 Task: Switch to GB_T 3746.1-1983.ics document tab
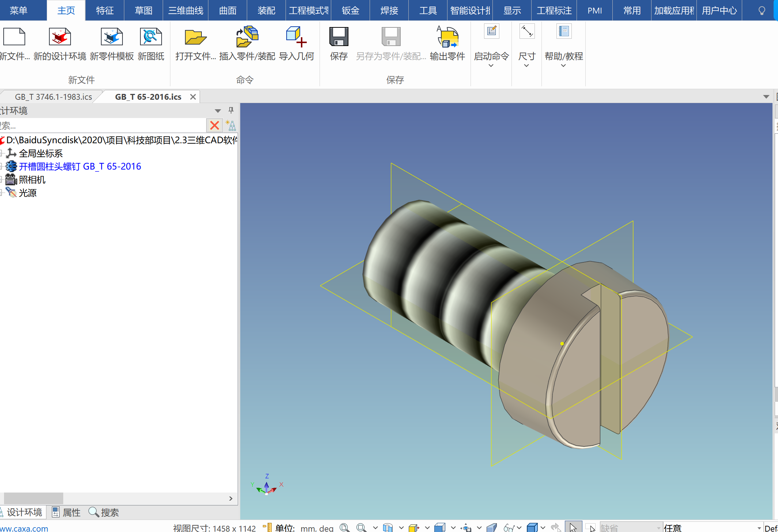[53, 97]
